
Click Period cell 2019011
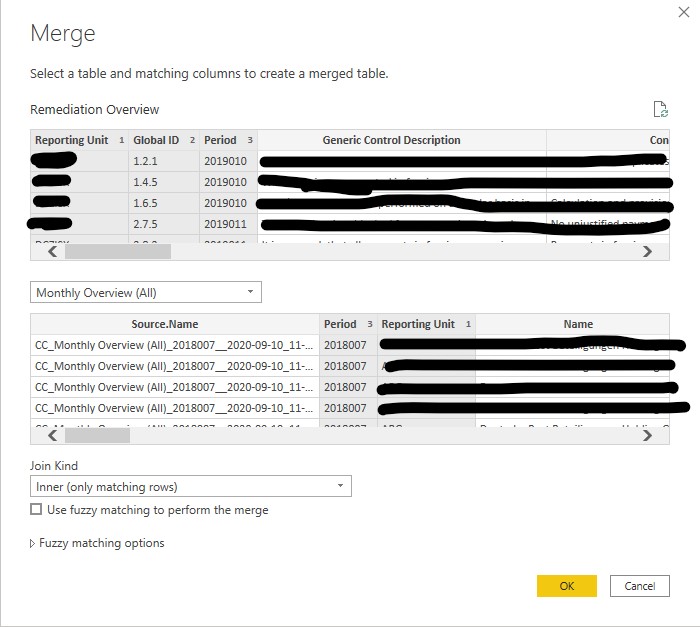228,224
